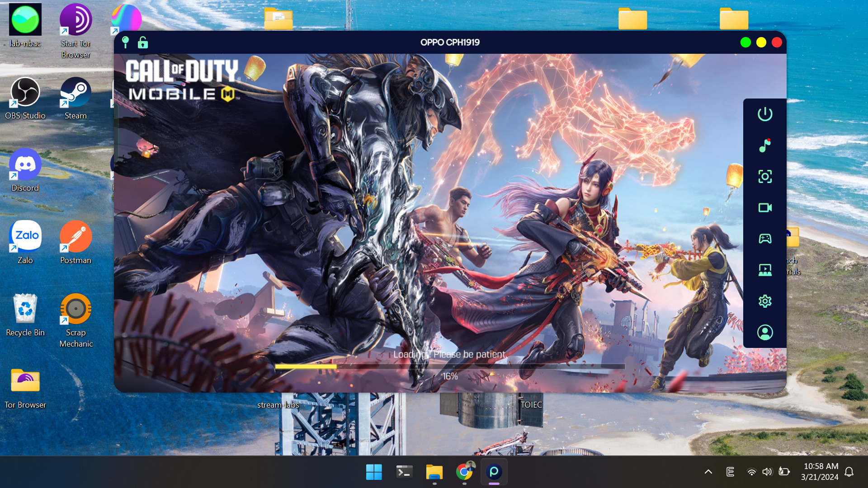Click the green window control dot
The width and height of the screenshot is (868, 488).
coord(745,42)
